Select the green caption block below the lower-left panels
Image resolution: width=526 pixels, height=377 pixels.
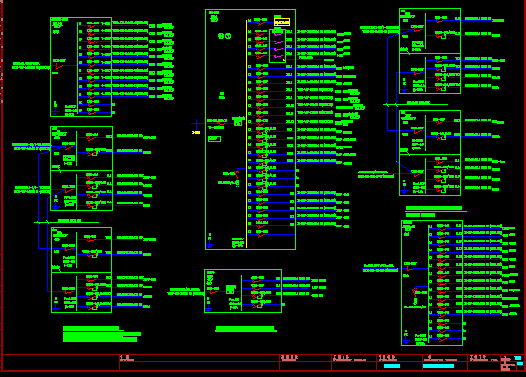click(x=102, y=334)
